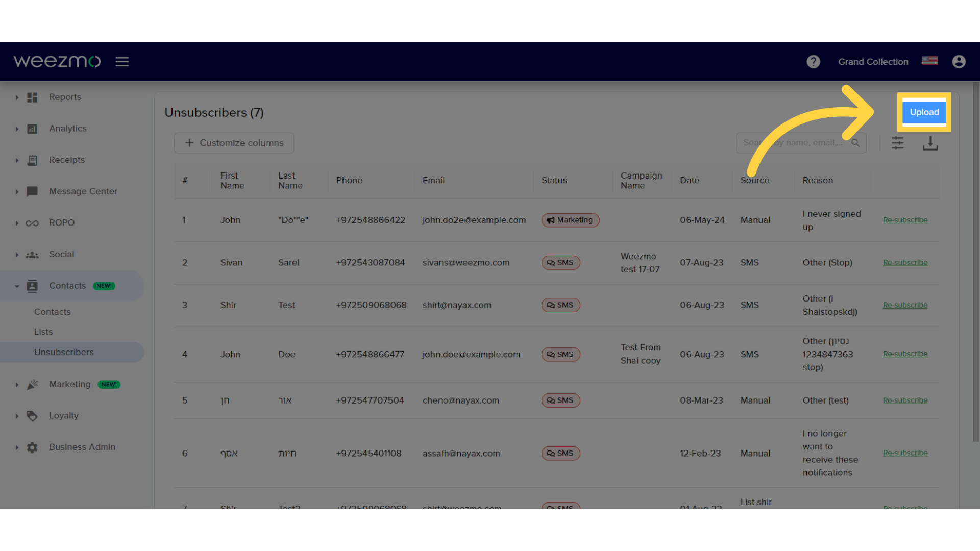Viewport: 980px width, 551px height.
Task: Click Re-subscribe link for John Doe
Action: (x=905, y=353)
